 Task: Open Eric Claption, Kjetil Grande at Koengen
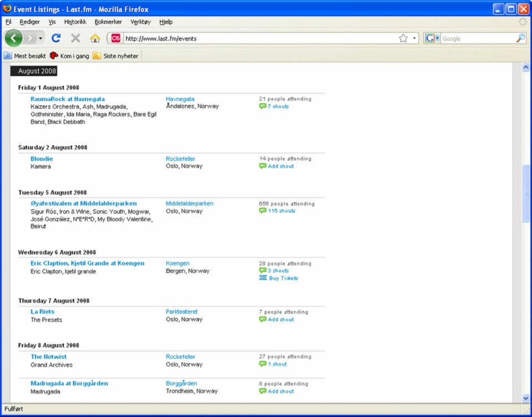[x=87, y=263]
